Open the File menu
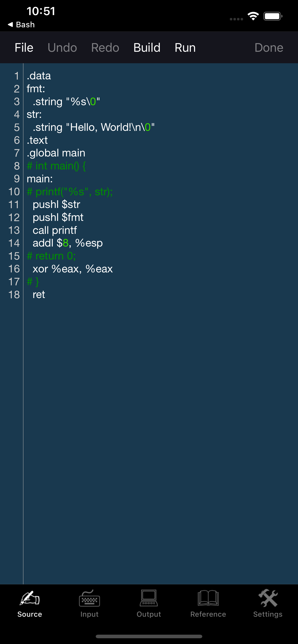Viewport: 298px width, 644px height. click(24, 47)
